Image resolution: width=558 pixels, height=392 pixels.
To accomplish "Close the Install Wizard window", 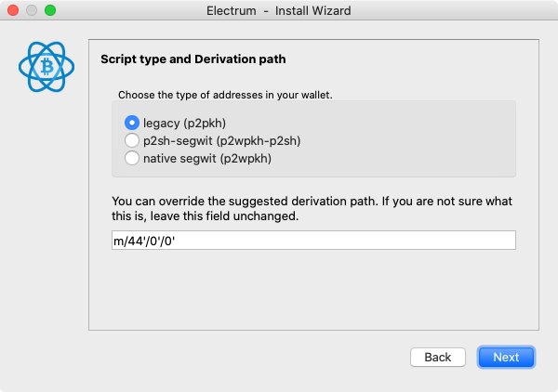I will [13, 10].
